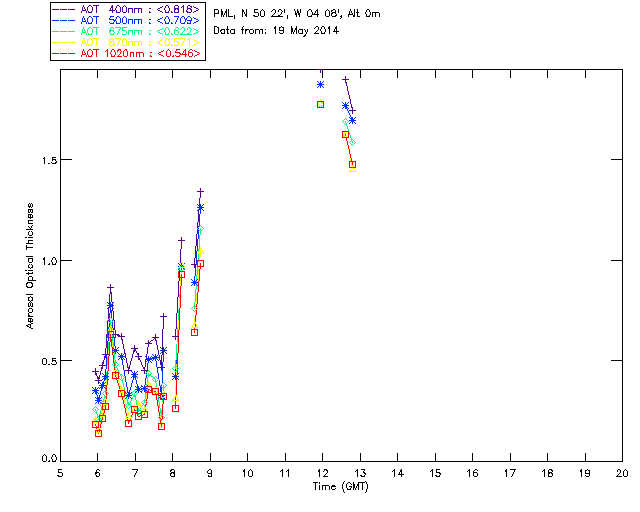Click the x-axis tick label 15
Image resolution: width=640 pixels, height=512 pixels.
(x=435, y=474)
